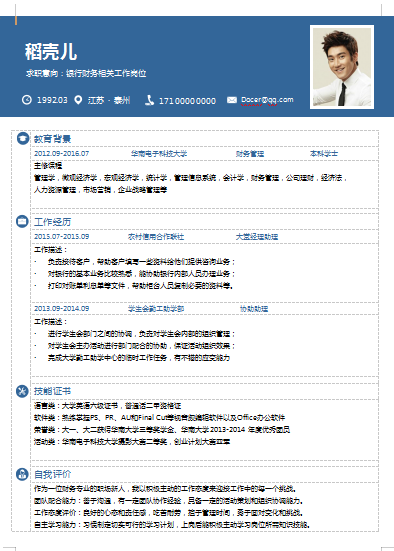Click the job title 大堂经理助理
Viewport: 394px width, 551px height.
257,237
